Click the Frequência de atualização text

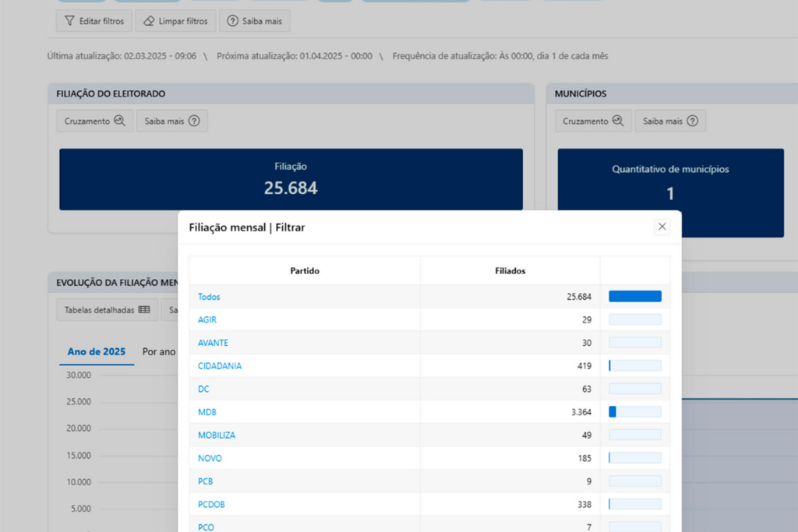click(x=500, y=56)
